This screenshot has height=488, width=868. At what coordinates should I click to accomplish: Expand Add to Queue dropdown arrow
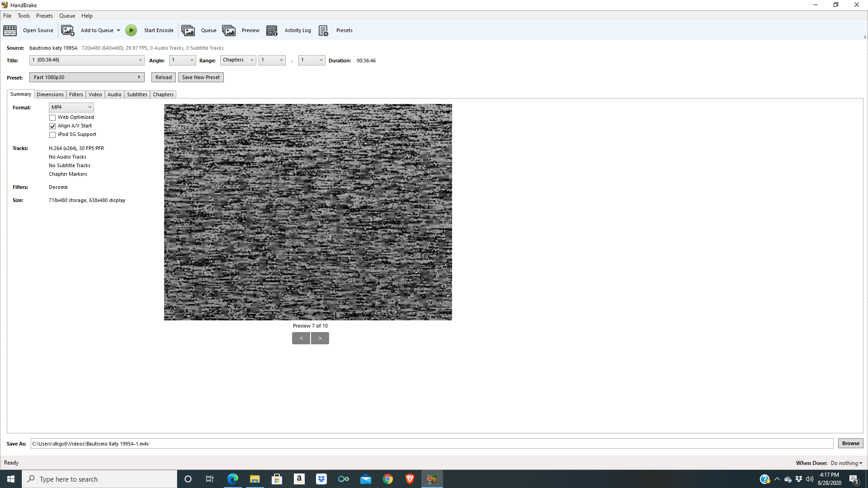[118, 30]
